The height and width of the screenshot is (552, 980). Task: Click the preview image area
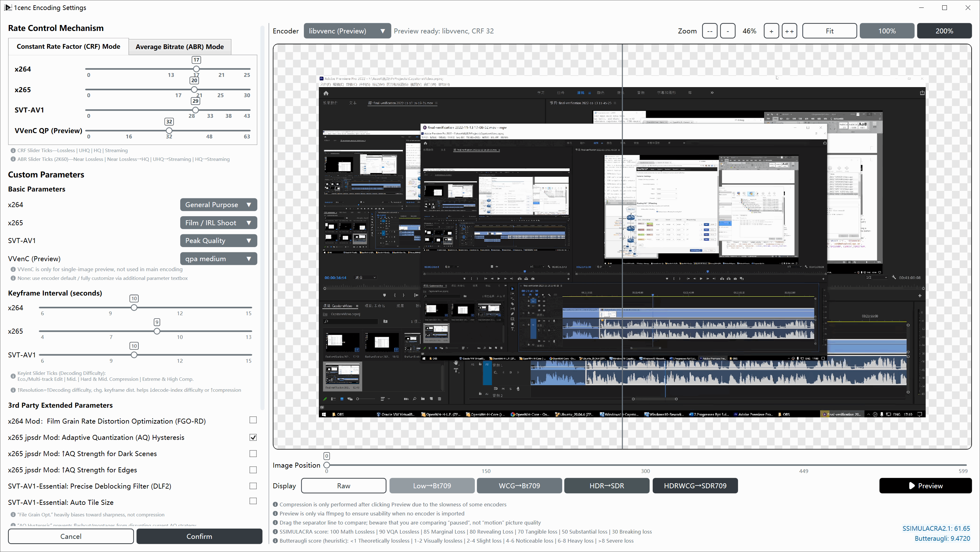622,246
